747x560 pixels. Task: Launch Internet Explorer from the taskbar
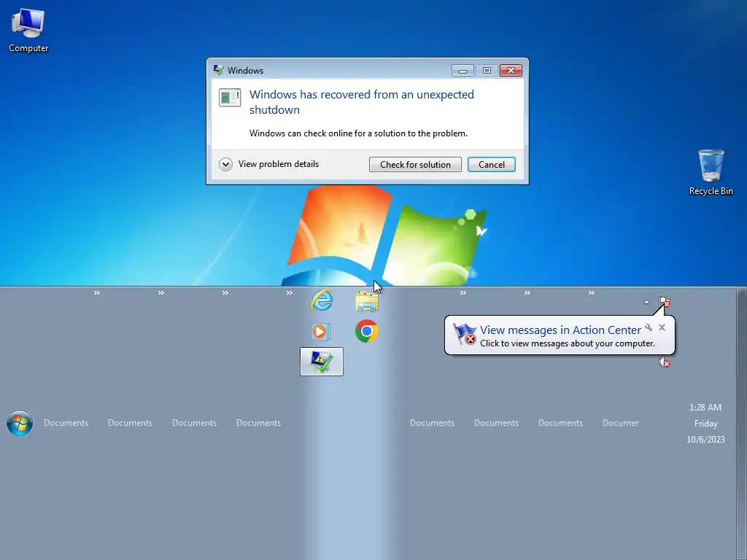(x=322, y=300)
